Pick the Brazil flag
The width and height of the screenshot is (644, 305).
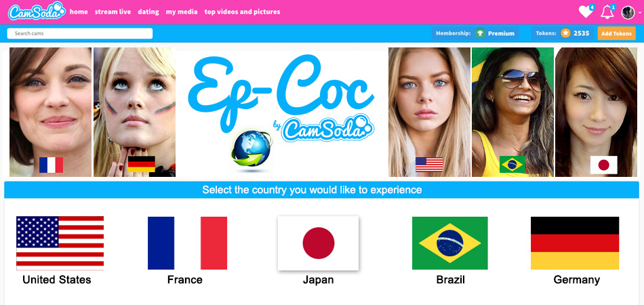click(449, 243)
